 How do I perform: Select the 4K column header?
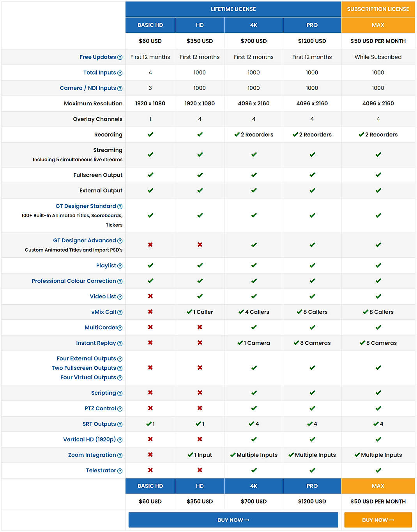[x=253, y=25]
